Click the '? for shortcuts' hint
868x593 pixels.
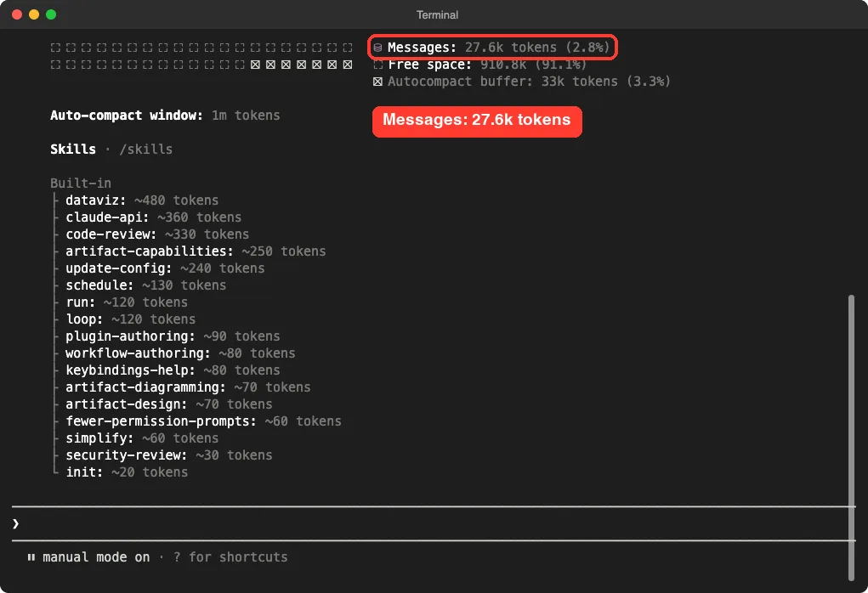coord(230,557)
